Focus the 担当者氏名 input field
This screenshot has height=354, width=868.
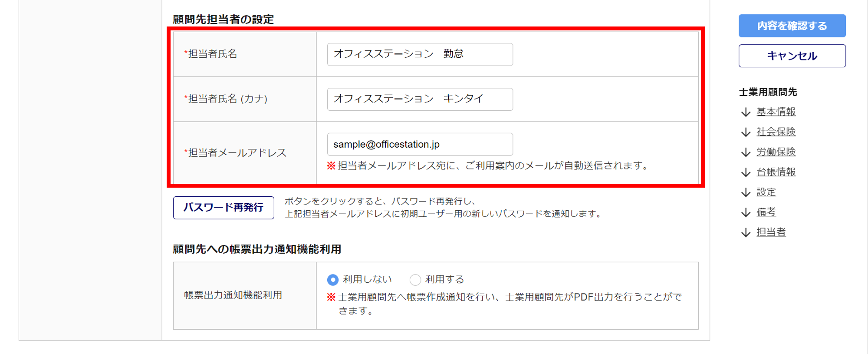(x=420, y=54)
